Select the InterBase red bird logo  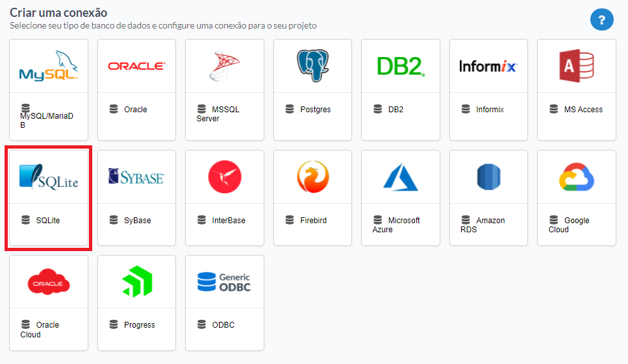(225, 176)
